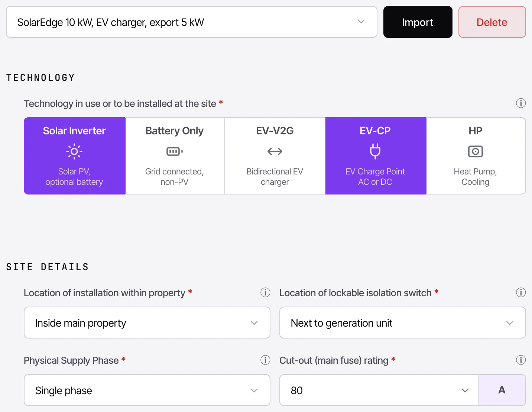Click the heat pump icon on HP card
Image resolution: width=532 pixels, height=412 pixels.
tap(476, 151)
